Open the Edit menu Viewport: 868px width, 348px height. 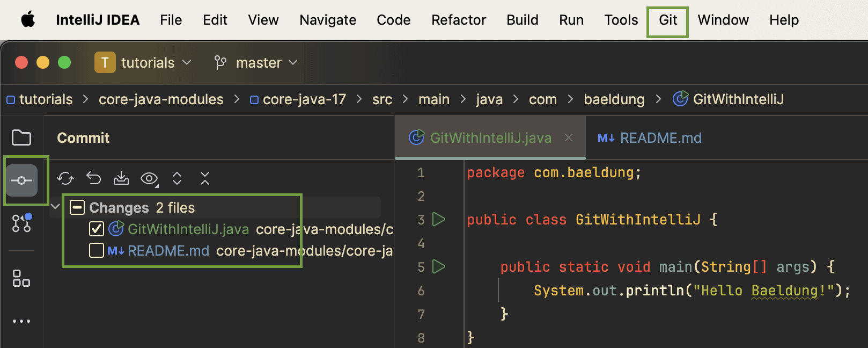(215, 20)
